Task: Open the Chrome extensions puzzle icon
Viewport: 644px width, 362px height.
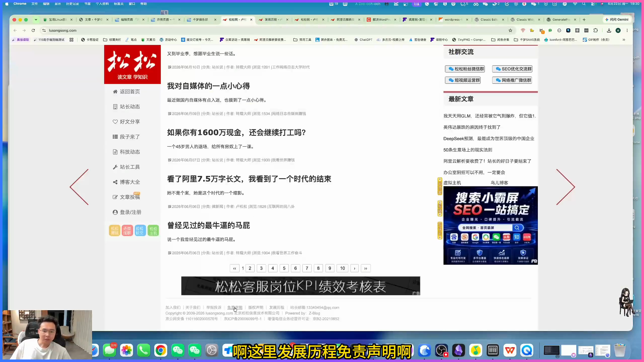Action: point(595,30)
